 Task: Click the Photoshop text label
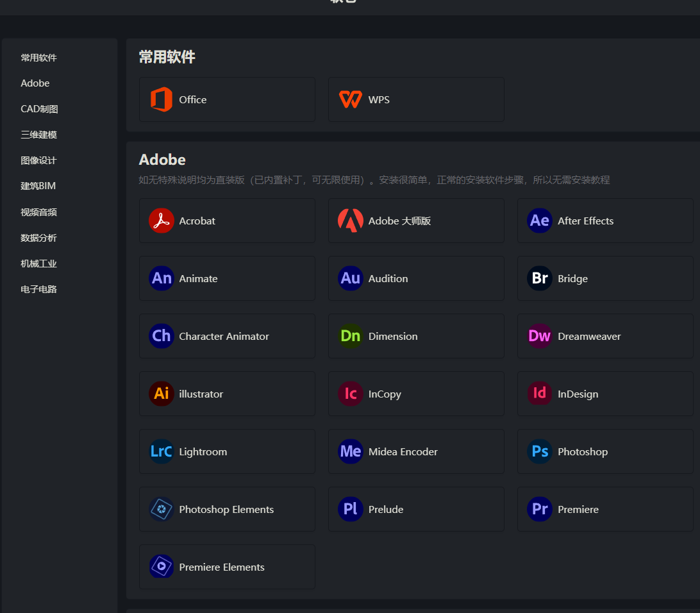click(x=583, y=452)
